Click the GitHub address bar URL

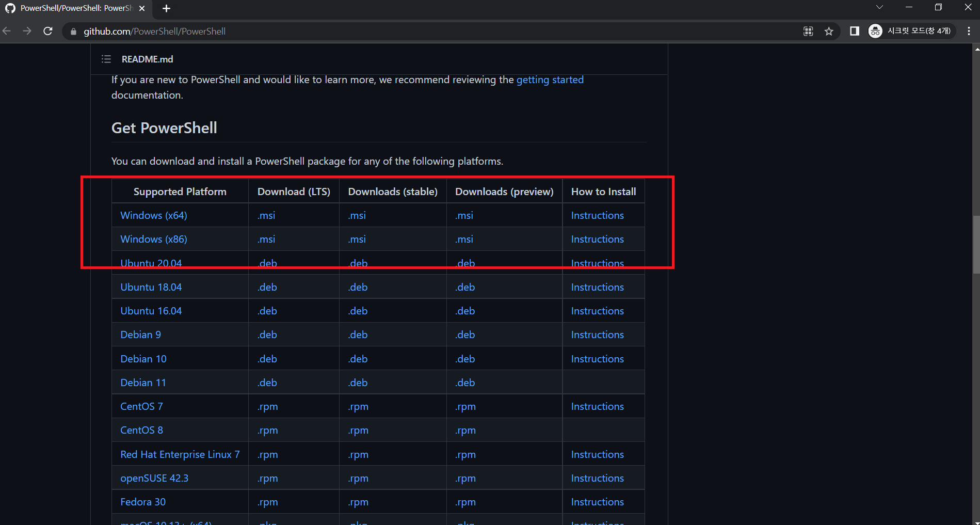click(155, 31)
